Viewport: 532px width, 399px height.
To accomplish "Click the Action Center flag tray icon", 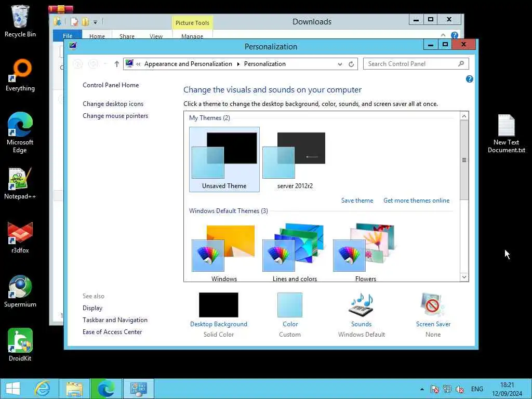I will tap(435, 389).
